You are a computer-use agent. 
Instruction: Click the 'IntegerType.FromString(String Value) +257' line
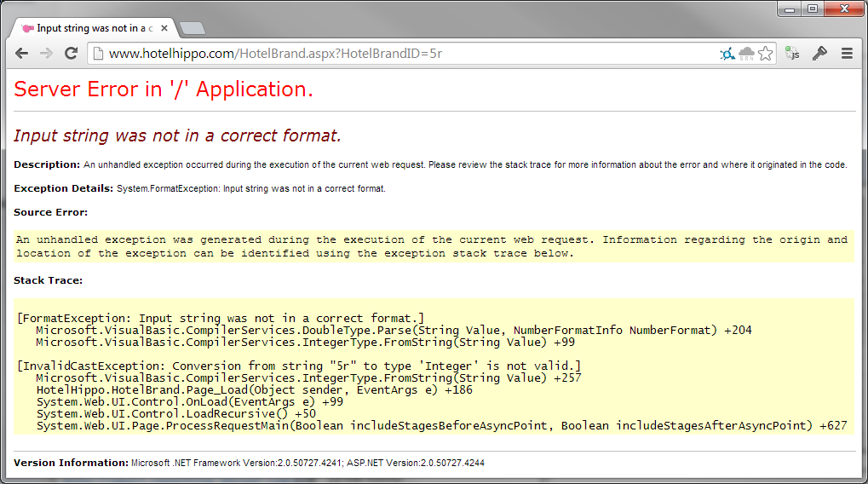click(309, 378)
